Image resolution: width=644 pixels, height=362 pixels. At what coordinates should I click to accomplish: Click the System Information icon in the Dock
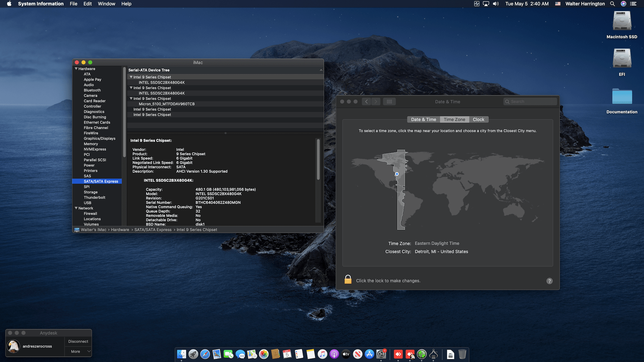[x=433, y=354]
